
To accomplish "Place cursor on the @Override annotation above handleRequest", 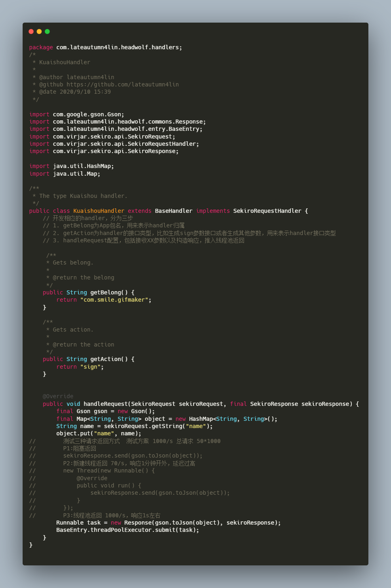I will pos(58,396).
